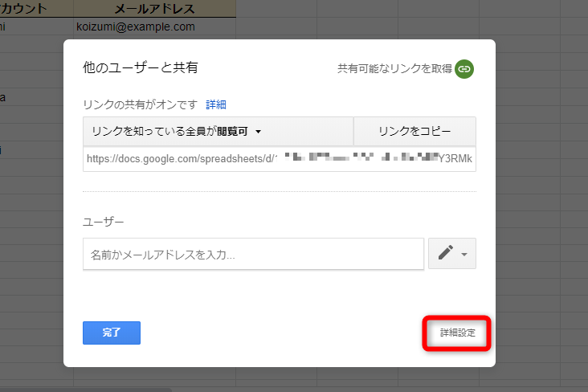Click the 他のユーザーと共有 dialog title
Image resolution: width=588 pixels, height=392 pixels.
pyautogui.click(x=141, y=67)
